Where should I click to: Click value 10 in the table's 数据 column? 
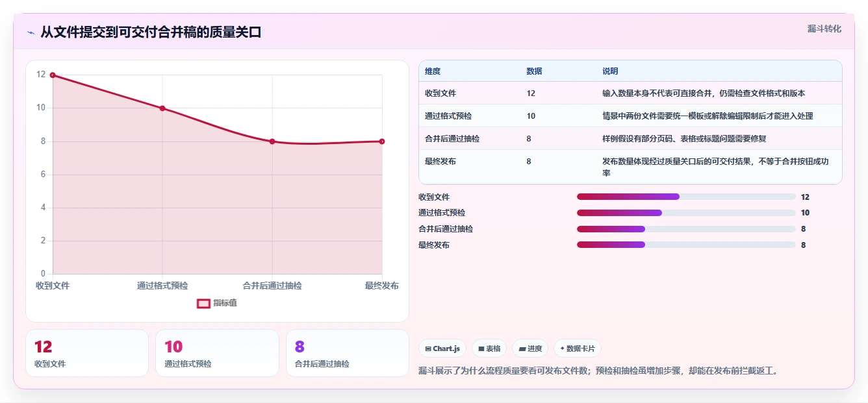point(531,116)
